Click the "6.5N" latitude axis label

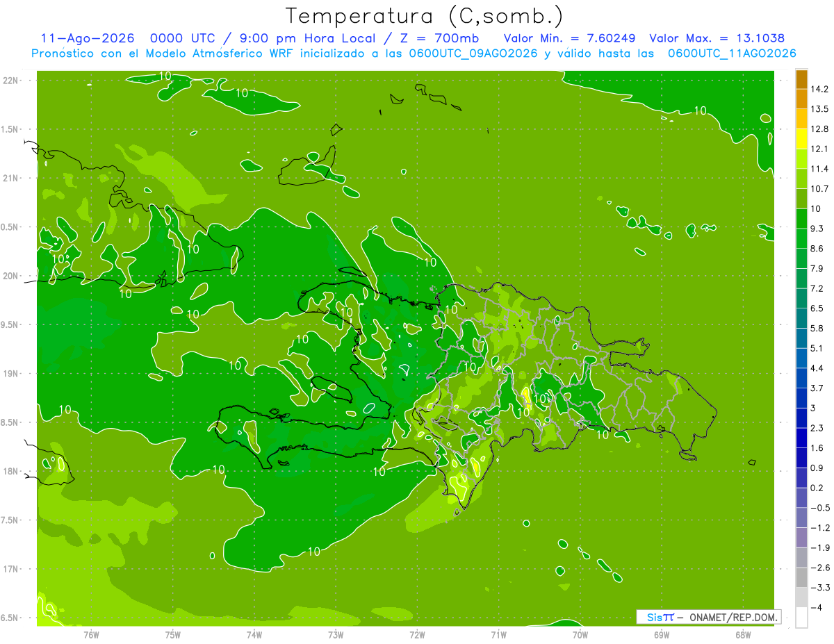[10, 618]
